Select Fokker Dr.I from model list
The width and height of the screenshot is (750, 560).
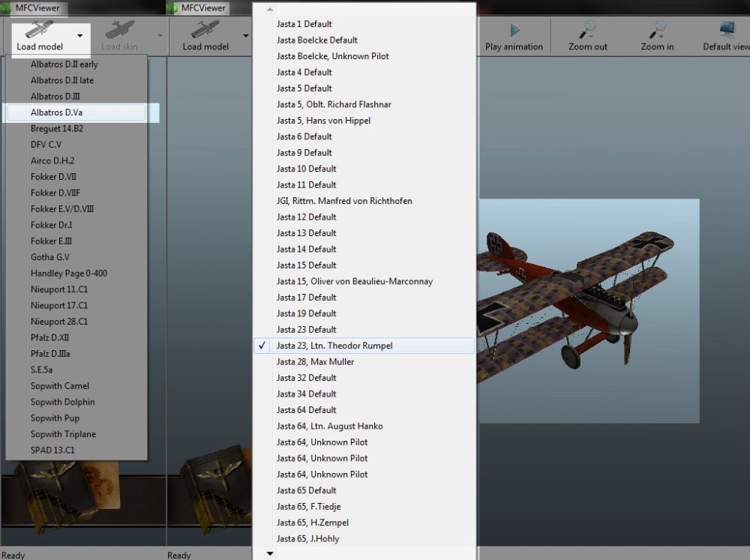pyautogui.click(x=51, y=225)
